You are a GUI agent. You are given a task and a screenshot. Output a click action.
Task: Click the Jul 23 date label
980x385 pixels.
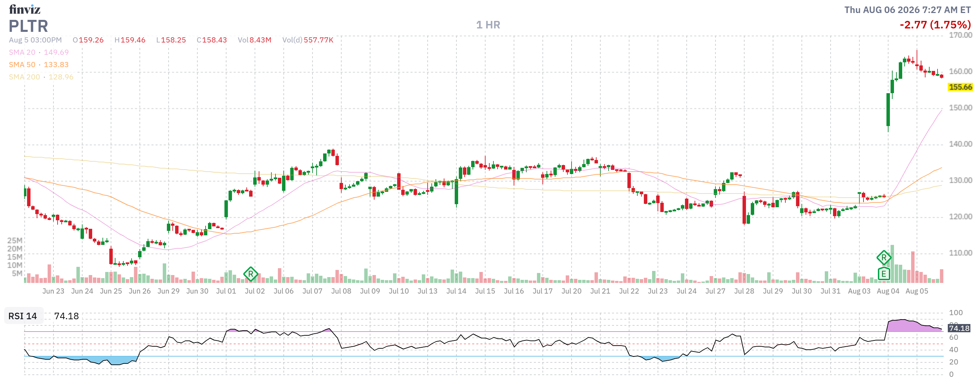tap(658, 291)
